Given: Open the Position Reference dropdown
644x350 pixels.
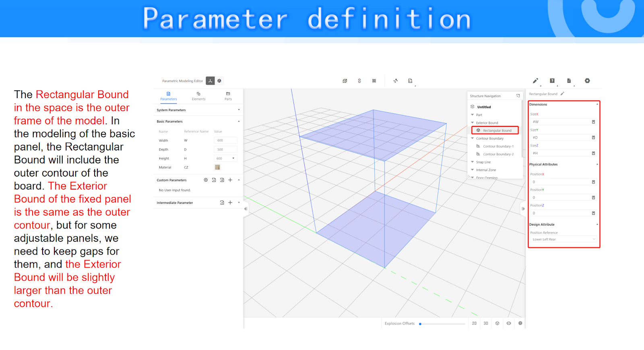Looking at the screenshot, I should coord(563,239).
